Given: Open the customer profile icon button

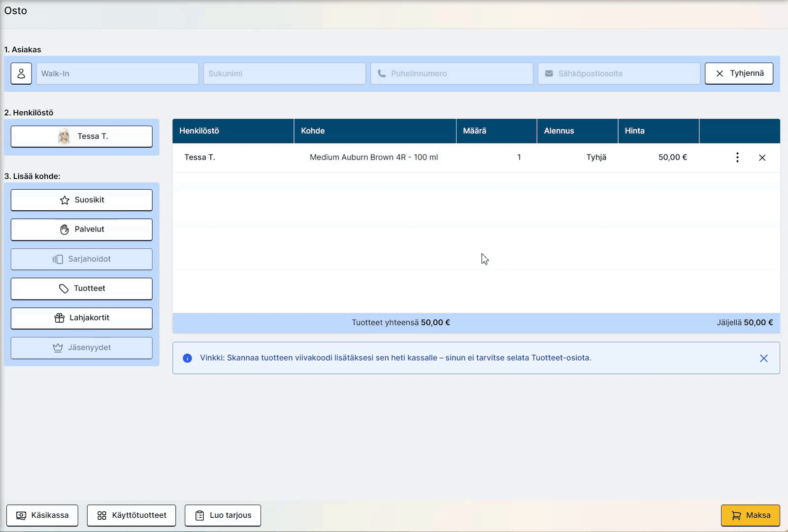Looking at the screenshot, I should 21,73.
